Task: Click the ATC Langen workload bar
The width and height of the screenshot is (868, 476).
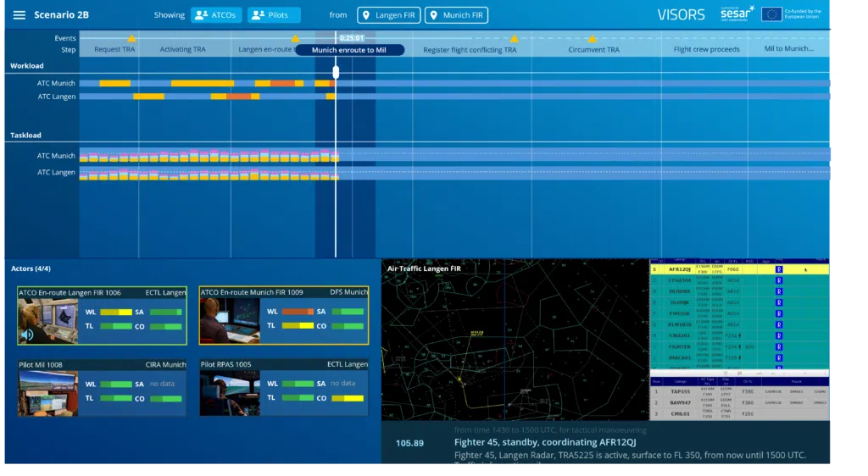Action: click(x=454, y=97)
